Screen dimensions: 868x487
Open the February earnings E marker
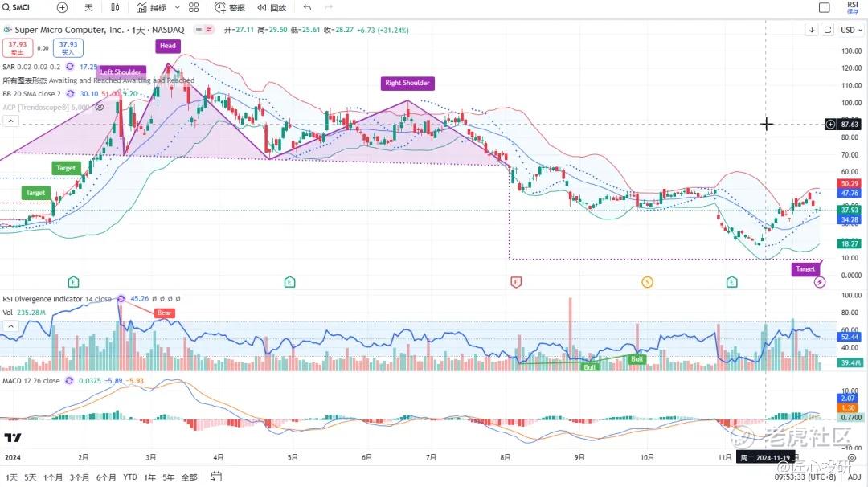pyautogui.click(x=73, y=282)
